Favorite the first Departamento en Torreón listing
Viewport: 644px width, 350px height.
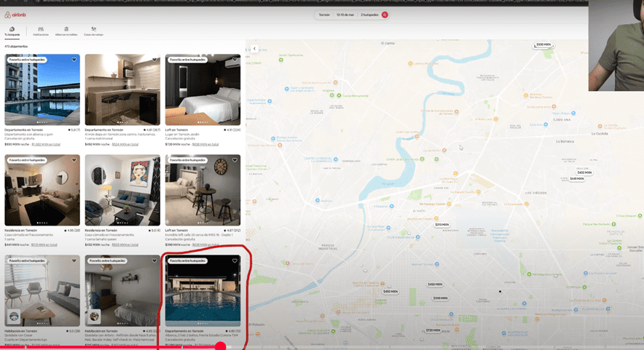point(74,60)
